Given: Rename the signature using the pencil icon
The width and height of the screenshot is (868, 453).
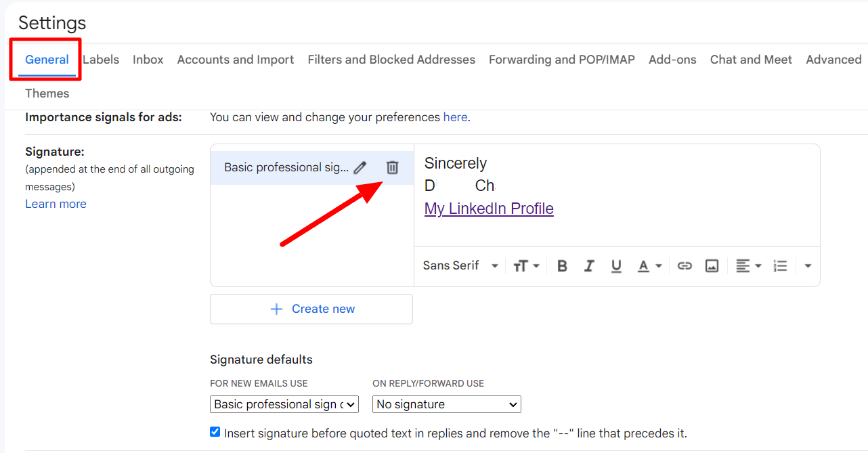Looking at the screenshot, I should click(x=360, y=167).
